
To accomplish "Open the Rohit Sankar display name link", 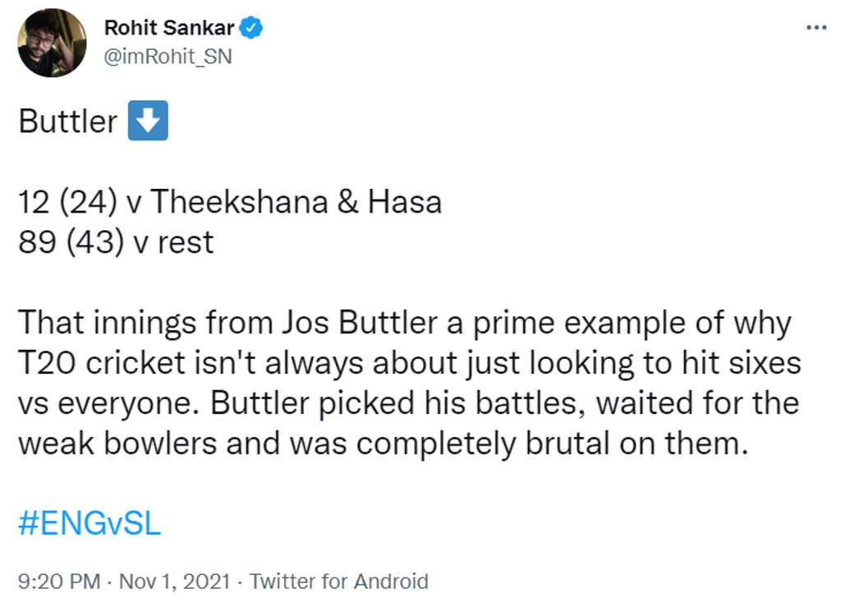I will pos(169,28).
